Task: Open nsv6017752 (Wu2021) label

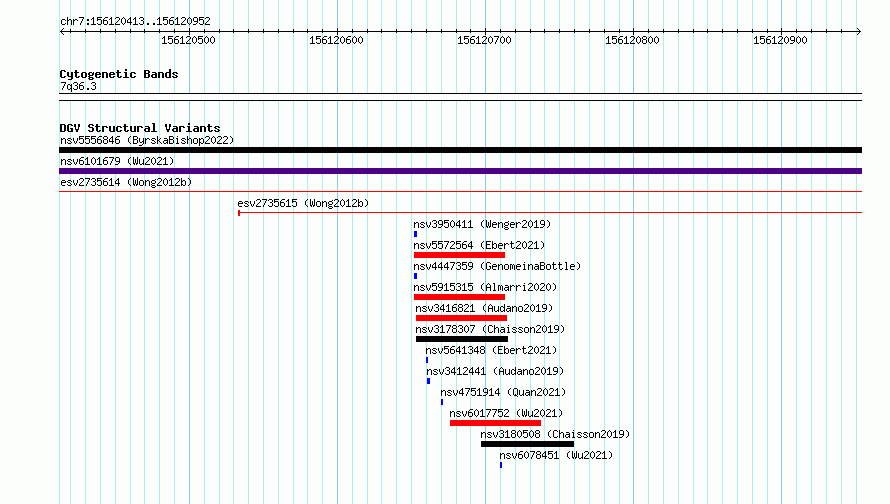Action: pos(506,413)
